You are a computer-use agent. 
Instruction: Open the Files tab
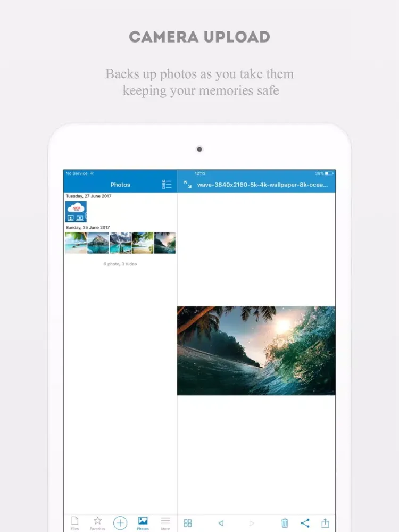pyautogui.click(x=74, y=523)
